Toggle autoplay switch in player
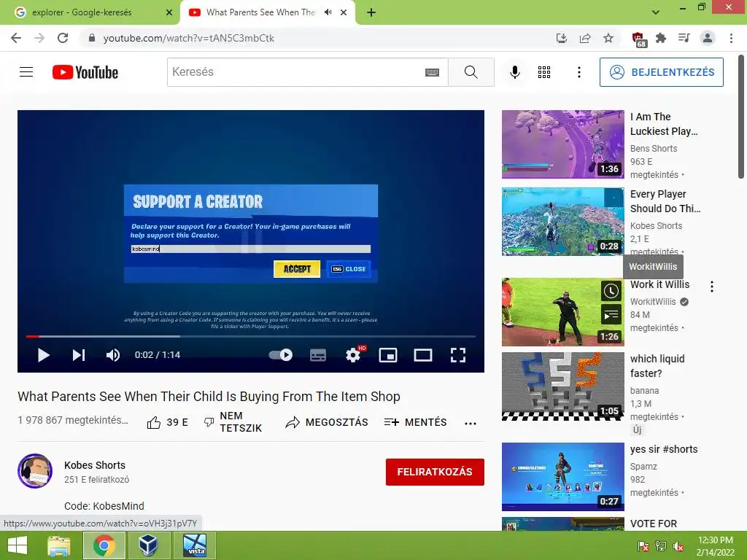 (x=281, y=355)
